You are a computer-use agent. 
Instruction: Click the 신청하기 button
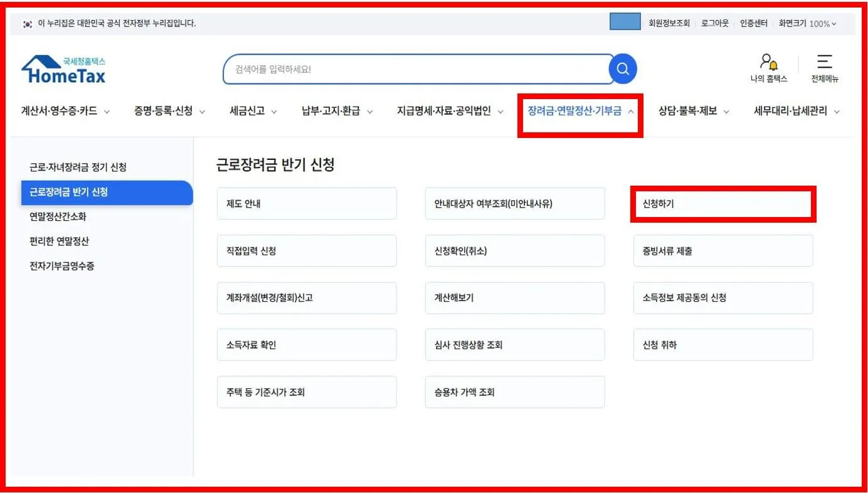coord(722,203)
